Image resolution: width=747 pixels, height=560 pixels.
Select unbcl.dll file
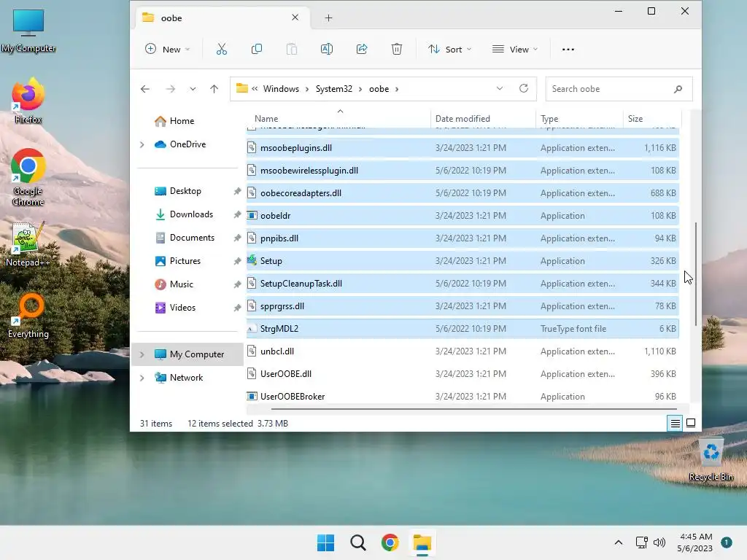click(462, 351)
